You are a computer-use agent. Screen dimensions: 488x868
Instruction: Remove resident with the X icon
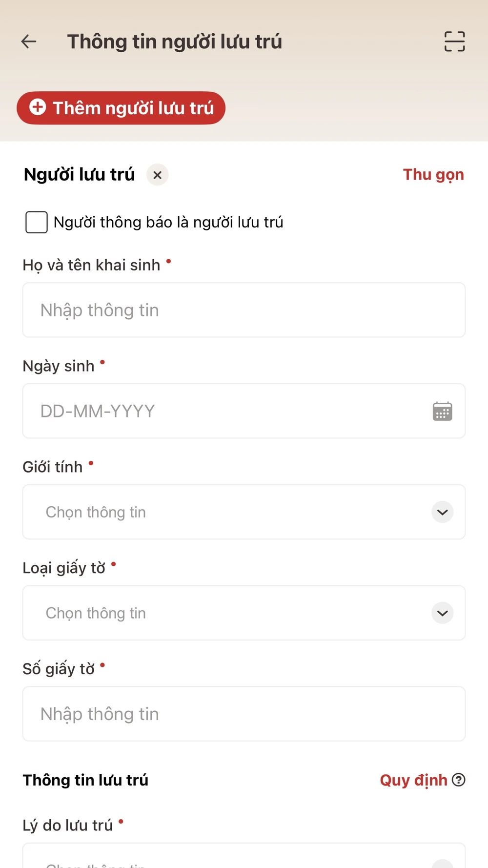tap(157, 175)
